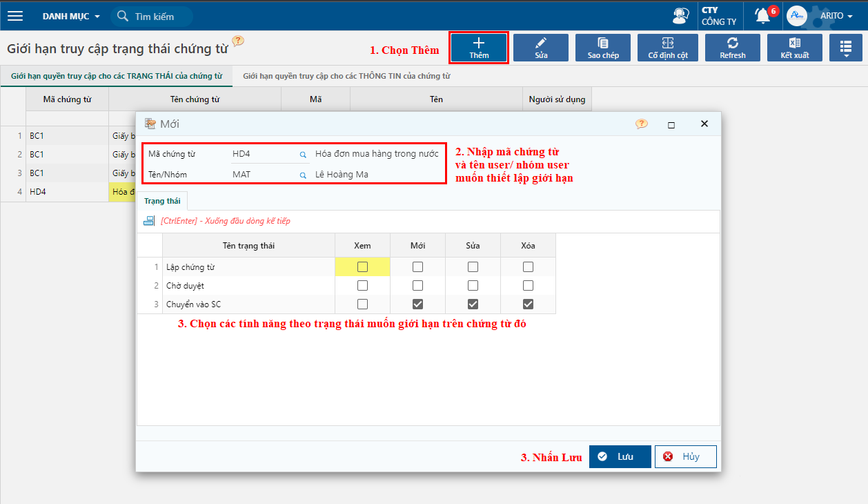868x504 pixels.
Task: Click the Refresh toolbar button
Action: click(732, 48)
